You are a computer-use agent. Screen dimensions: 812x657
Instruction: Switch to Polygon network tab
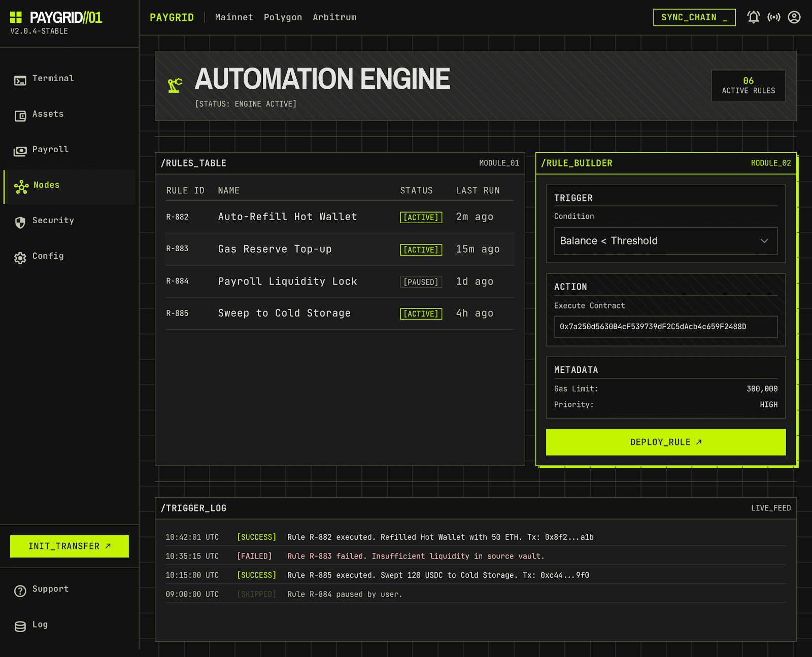[x=283, y=17]
